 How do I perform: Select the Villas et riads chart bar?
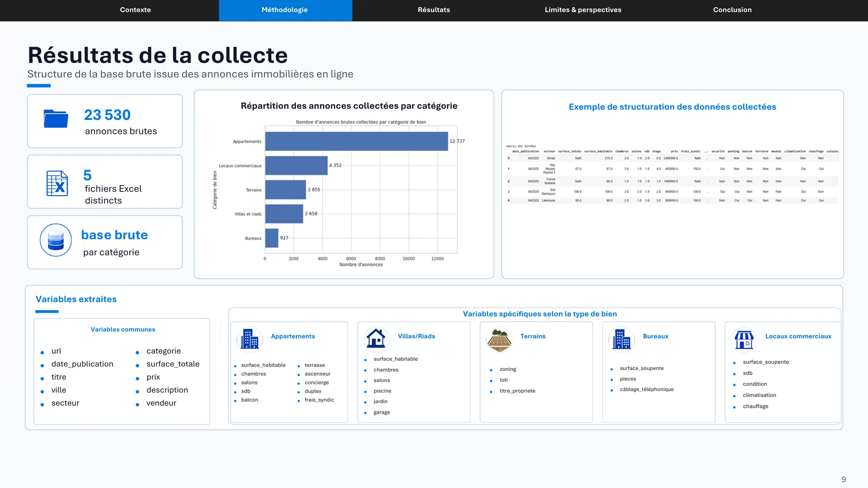pyautogui.click(x=284, y=214)
